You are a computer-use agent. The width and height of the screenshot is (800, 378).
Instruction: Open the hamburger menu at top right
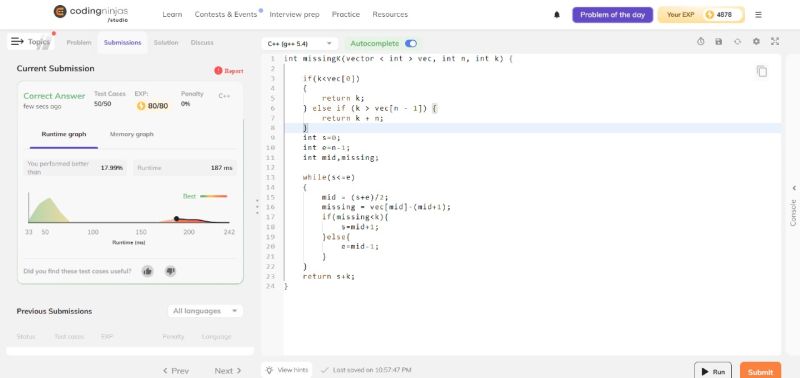tap(758, 15)
